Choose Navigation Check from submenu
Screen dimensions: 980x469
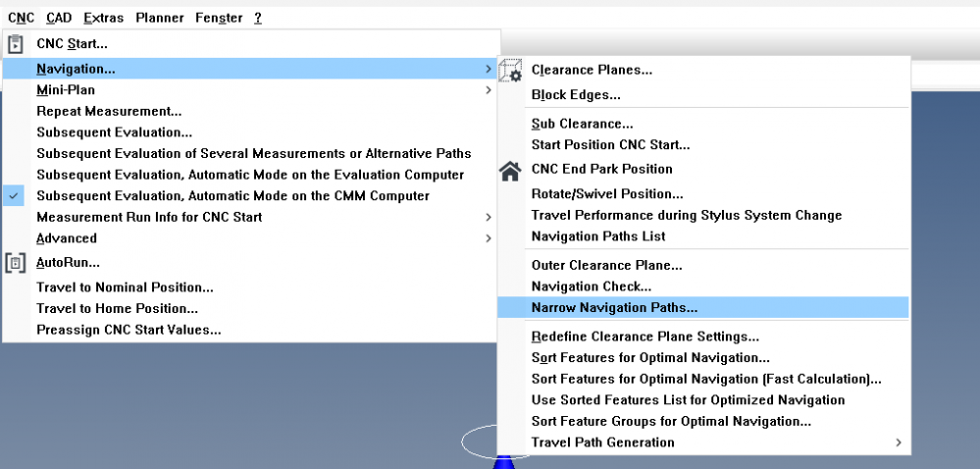coord(591,287)
